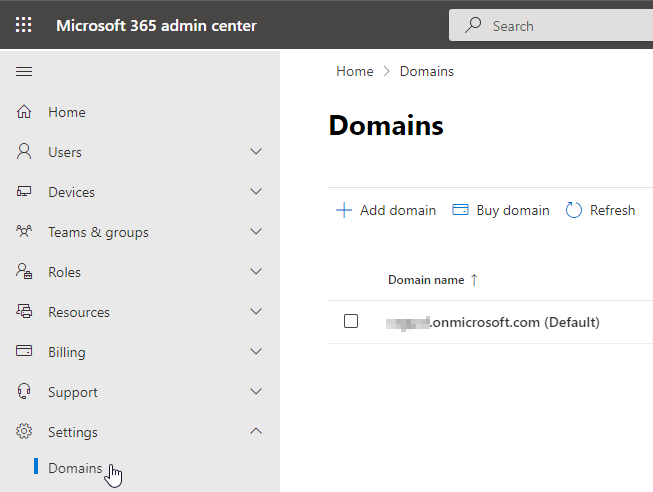653x492 pixels.
Task: Click the Billing card icon
Action: [x=24, y=351]
